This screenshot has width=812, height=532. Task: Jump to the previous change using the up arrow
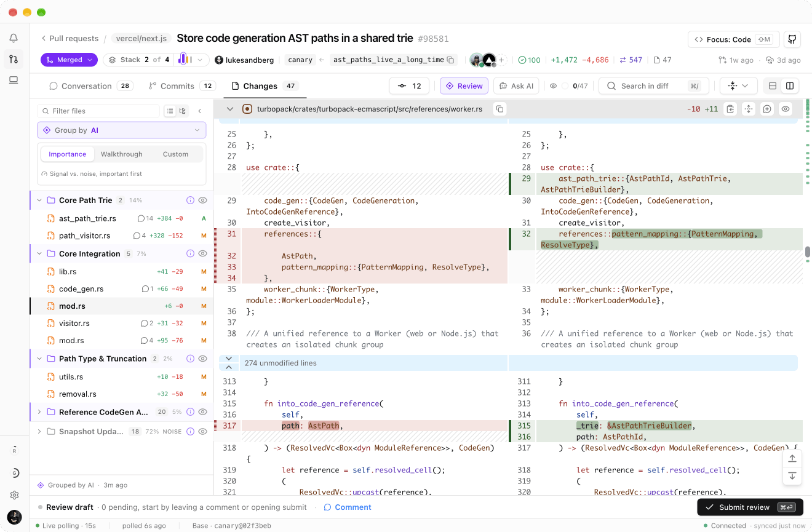tap(792, 458)
